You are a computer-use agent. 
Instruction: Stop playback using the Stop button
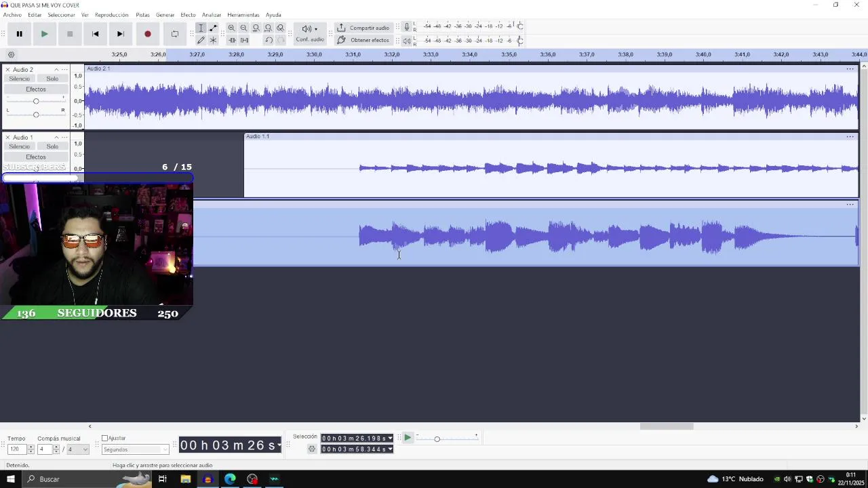coord(70,34)
